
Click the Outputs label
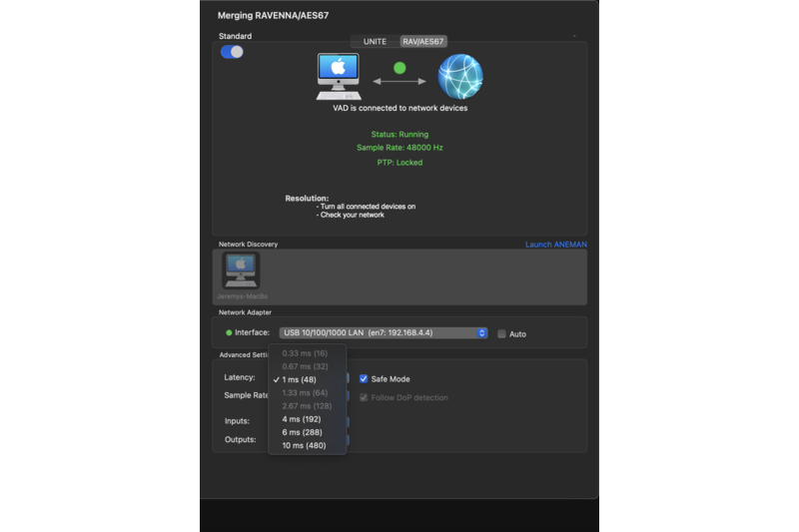coord(240,439)
